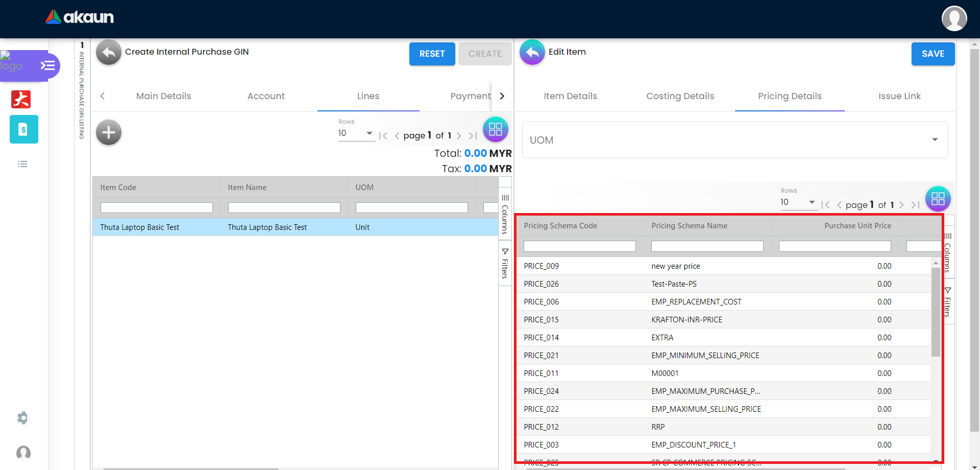
Task: Toggle the Columns side panel in Lines grid
Action: click(x=505, y=215)
